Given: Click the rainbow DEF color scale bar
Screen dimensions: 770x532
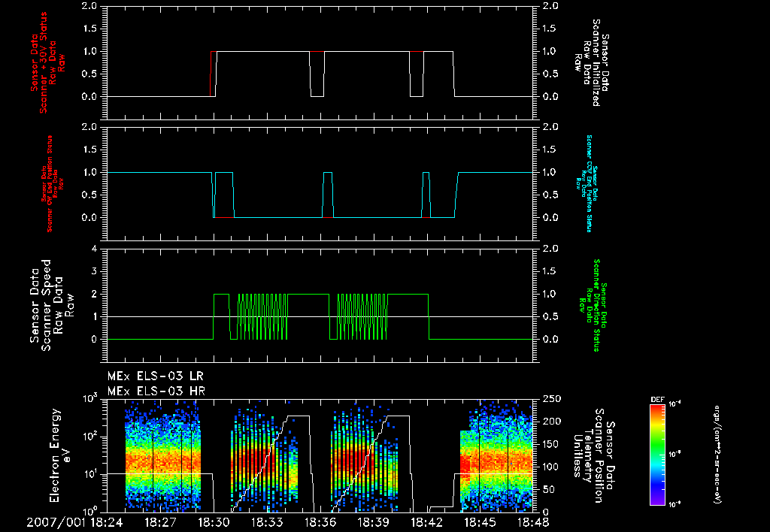Looking at the screenshot, I should [657, 455].
